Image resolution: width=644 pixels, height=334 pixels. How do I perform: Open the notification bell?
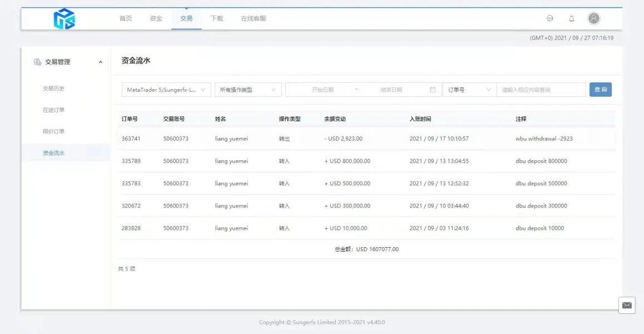571,19
